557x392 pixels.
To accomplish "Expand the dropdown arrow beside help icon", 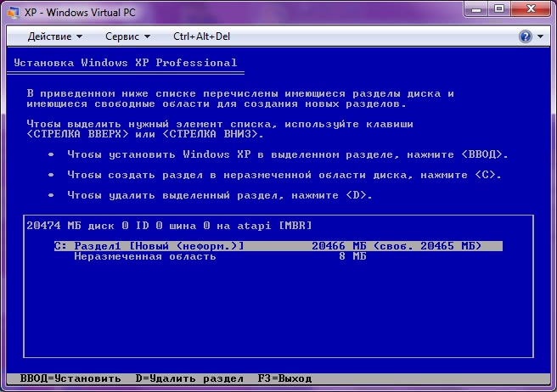I will pos(540,36).
